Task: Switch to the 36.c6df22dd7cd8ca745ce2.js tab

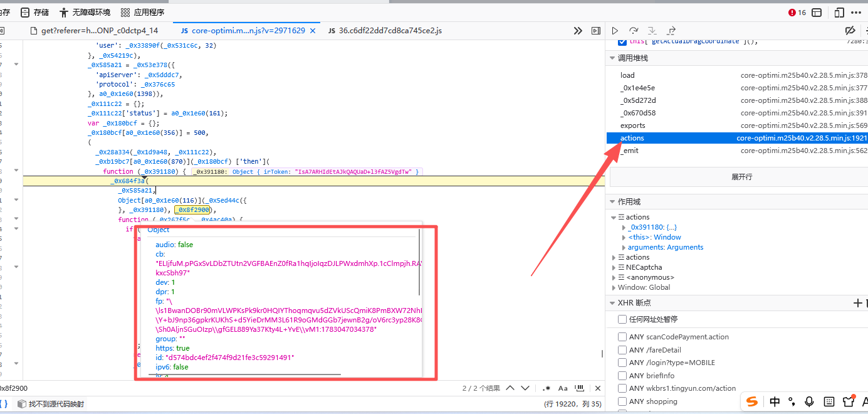Action: click(385, 30)
